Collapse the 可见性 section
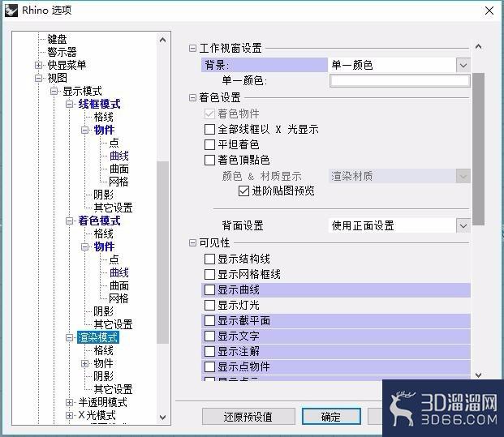The image size is (504, 437). coord(192,242)
